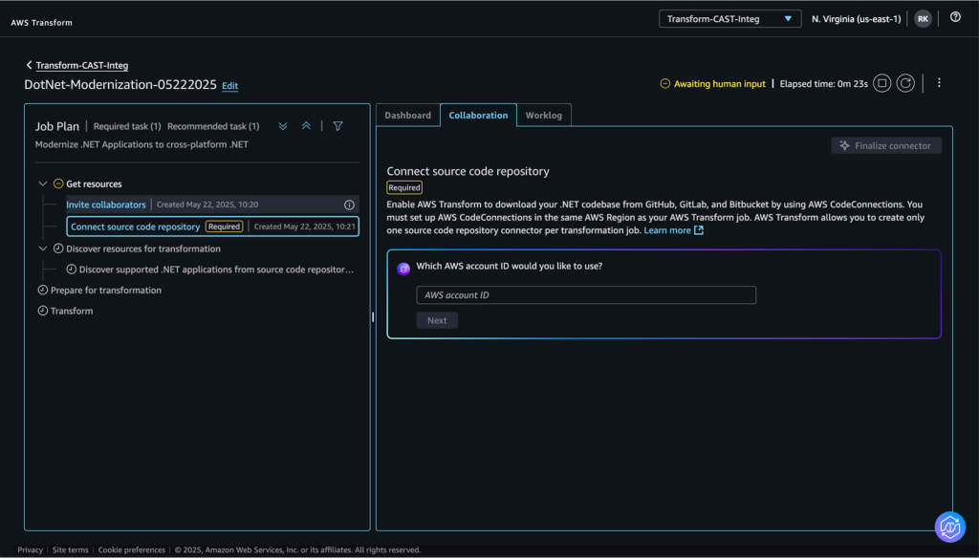Collapse the Get resources tree section
979x560 pixels.
pos(42,183)
